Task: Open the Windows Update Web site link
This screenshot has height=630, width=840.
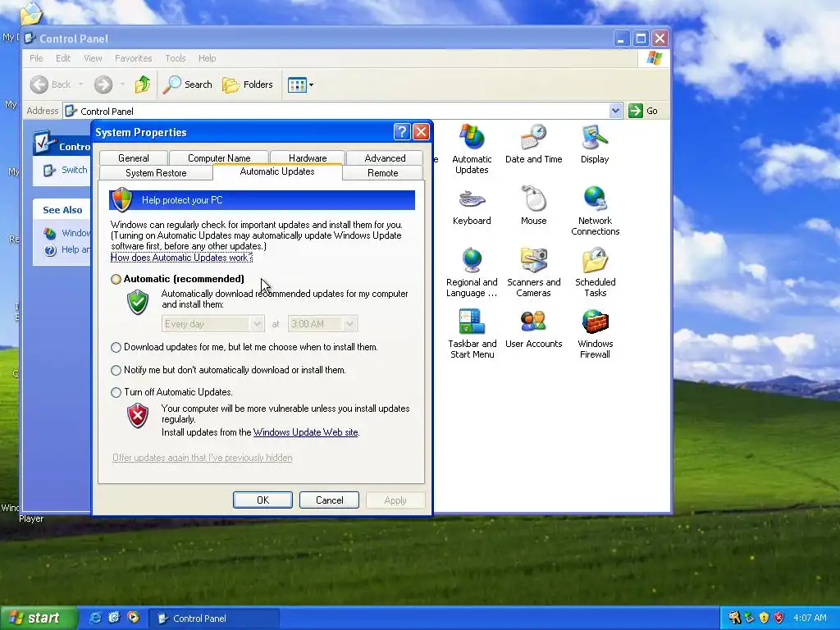Action: point(305,432)
